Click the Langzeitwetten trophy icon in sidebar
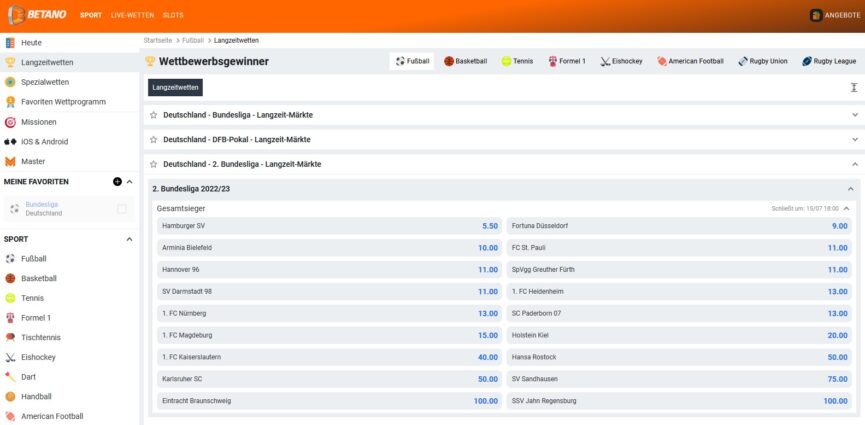 point(10,62)
